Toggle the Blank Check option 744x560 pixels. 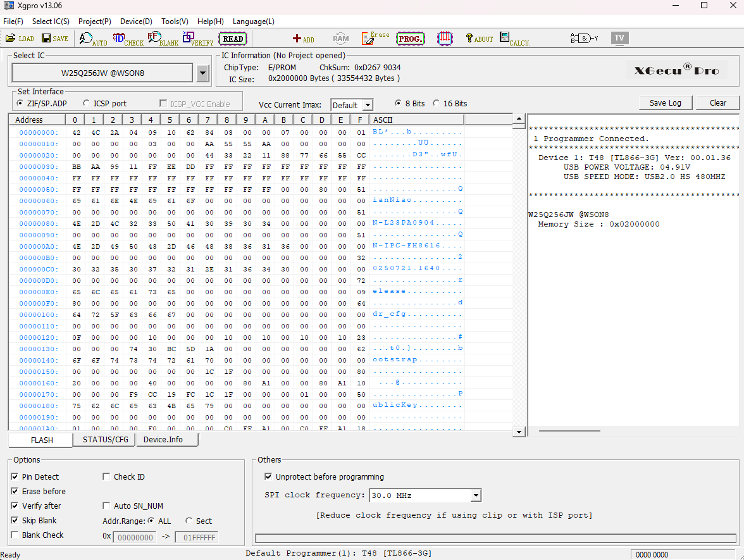click(x=15, y=535)
